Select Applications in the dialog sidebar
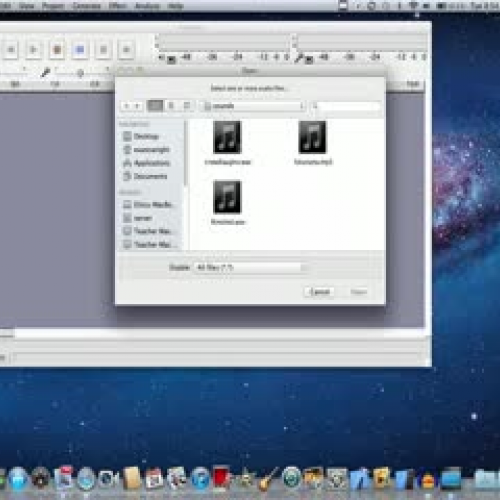 [147, 163]
